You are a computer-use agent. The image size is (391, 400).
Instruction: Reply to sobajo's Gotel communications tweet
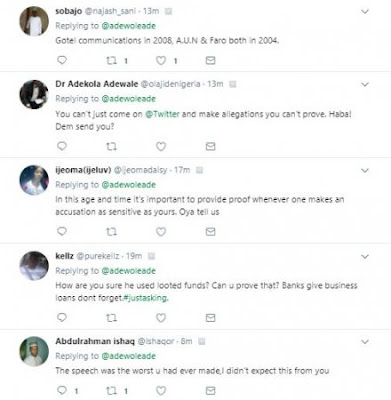(62, 60)
